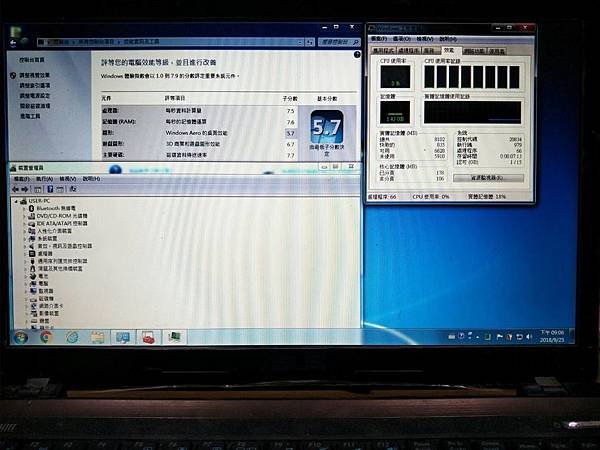
Task: Open Control Panel address bar dropdown arrow
Action: pyautogui.click(x=300, y=42)
